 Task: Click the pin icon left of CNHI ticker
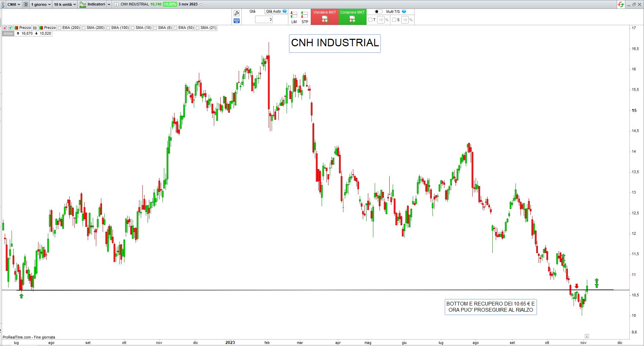[3, 4]
